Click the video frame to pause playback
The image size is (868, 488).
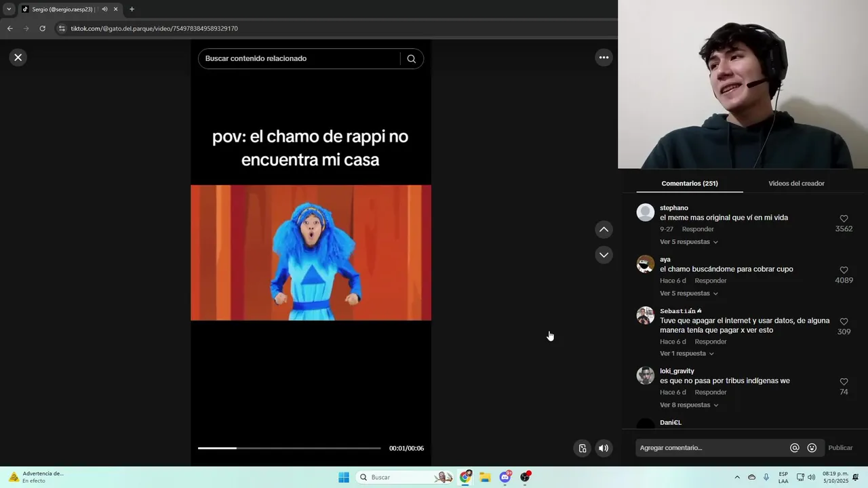tap(311, 252)
